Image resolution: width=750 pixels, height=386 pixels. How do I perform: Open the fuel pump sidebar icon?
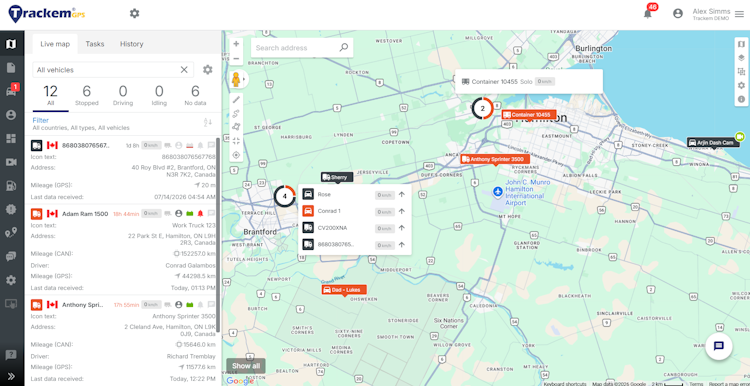coord(11,186)
